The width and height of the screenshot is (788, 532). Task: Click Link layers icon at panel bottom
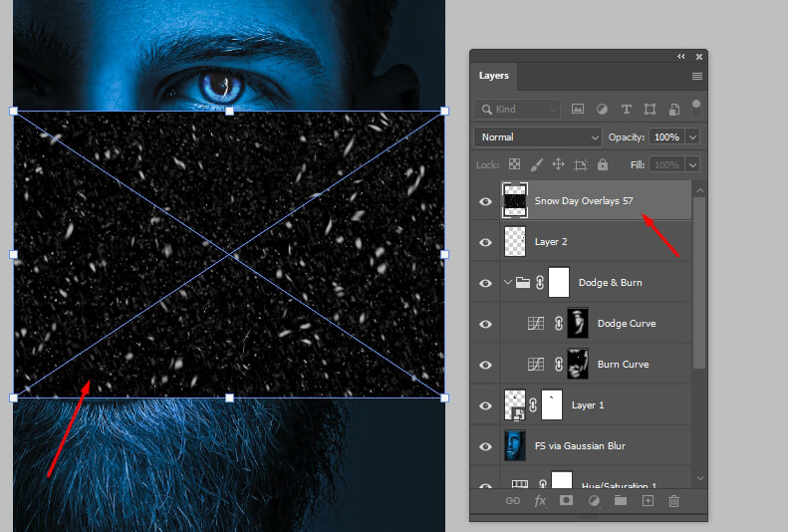click(x=513, y=501)
